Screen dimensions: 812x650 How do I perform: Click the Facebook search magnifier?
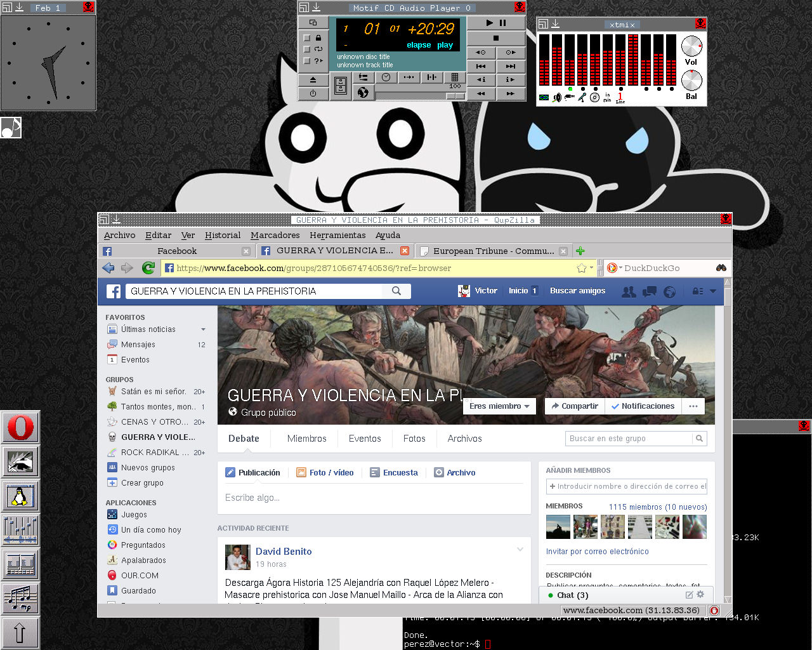click(x=396, y=291)
